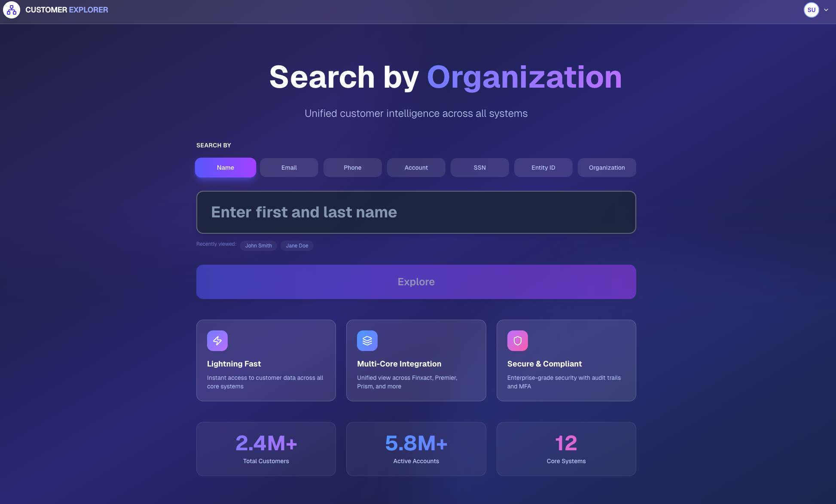Image resolution: width=836 pixels, height=504 pixels.
Task: Expand the user account dropdown chevron
Action: 827,9
